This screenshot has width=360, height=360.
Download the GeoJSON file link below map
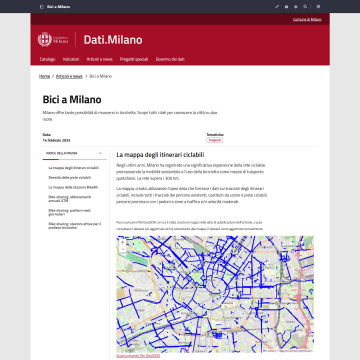point(138,356)
